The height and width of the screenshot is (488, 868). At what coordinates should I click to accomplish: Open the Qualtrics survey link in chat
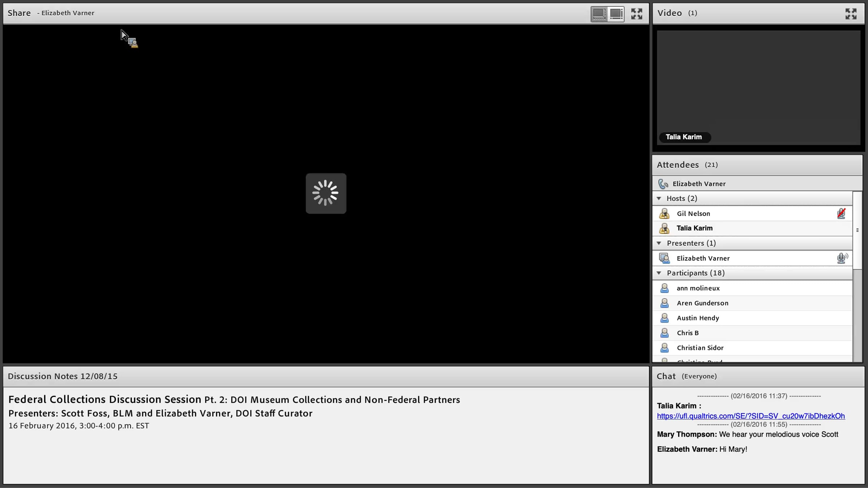751,416
